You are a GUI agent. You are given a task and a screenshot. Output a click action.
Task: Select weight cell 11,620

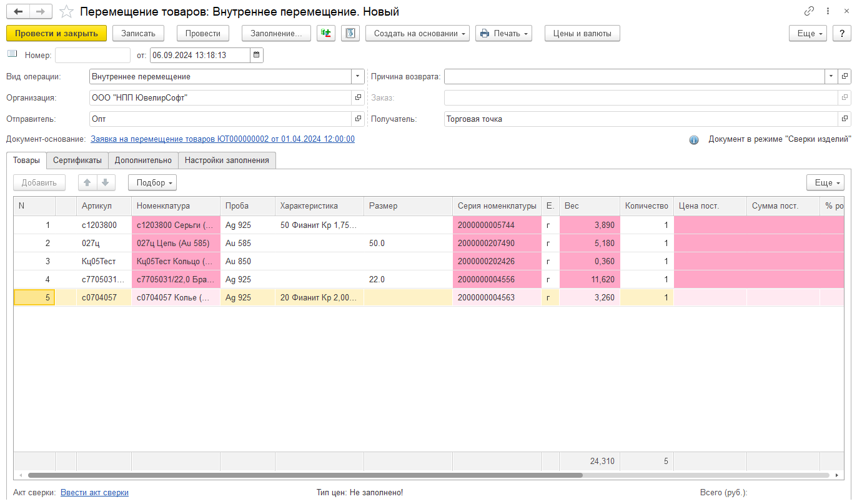coord(589,279)
